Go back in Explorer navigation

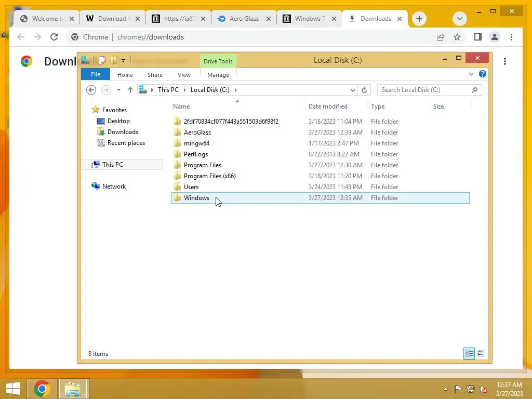tap(91, 90)
